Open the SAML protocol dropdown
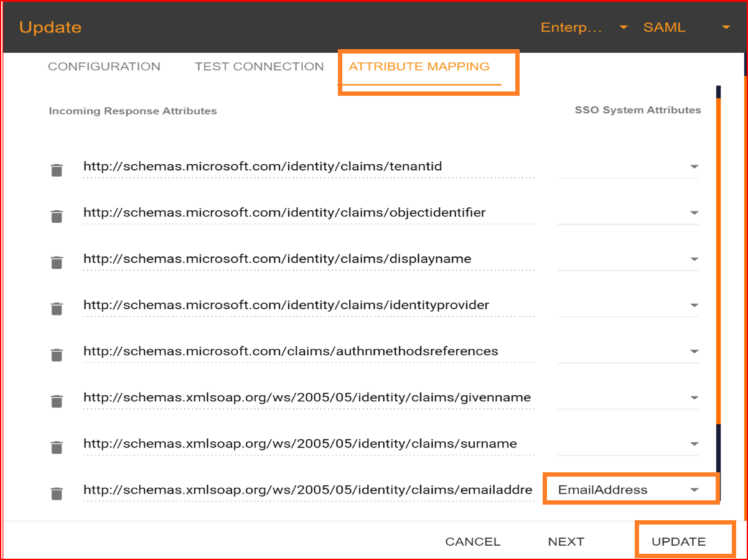 pyautogui.click(x=686, y=27)
